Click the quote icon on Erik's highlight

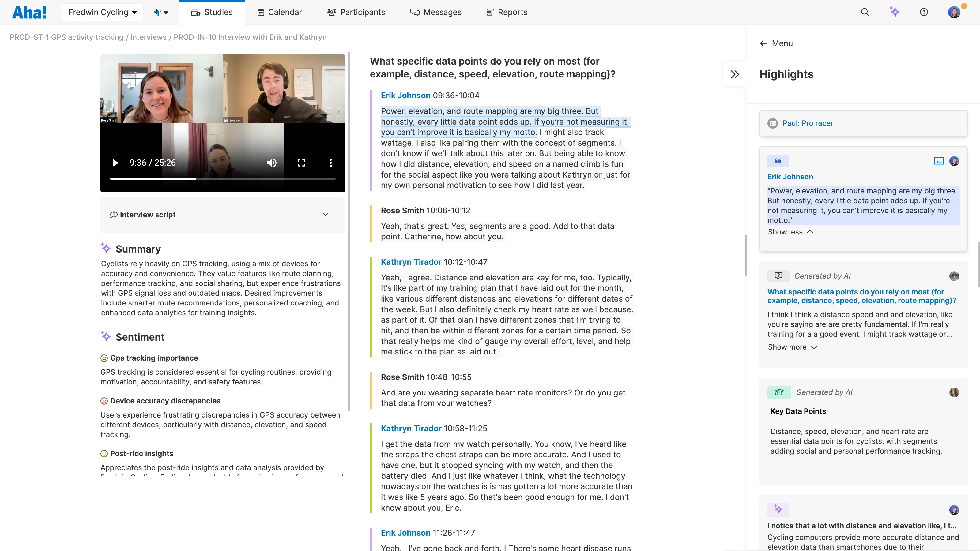778,161
